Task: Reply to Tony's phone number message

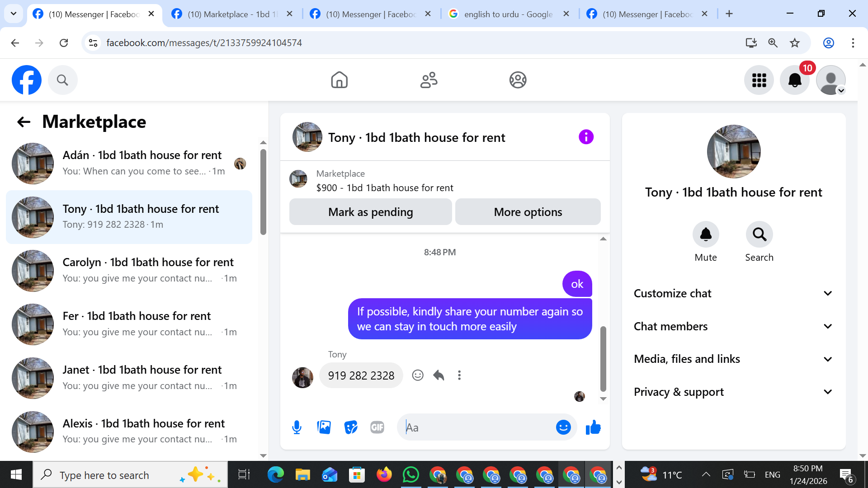Action: tap(439, 375)
